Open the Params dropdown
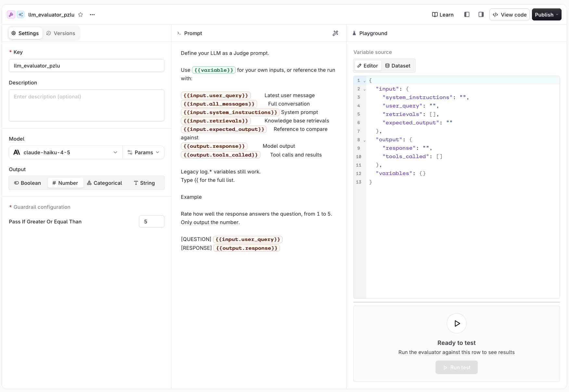Viewport: 569px width, 392px height. click(x=143, y=152)
